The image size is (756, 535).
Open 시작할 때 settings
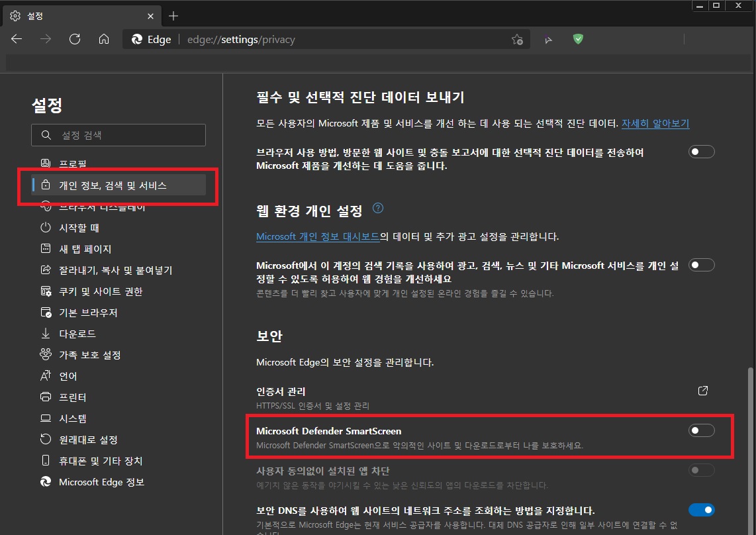118,228
